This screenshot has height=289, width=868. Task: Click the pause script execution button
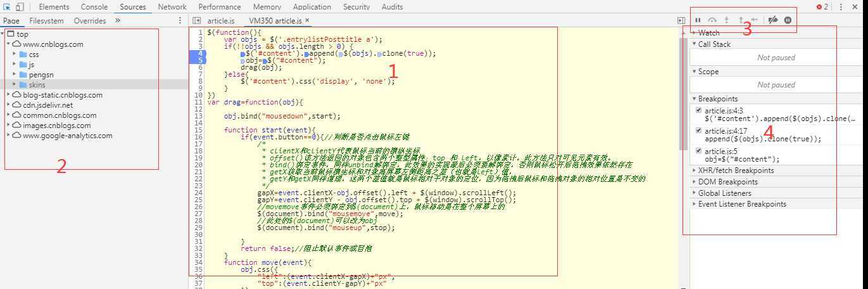coord(698,20)
